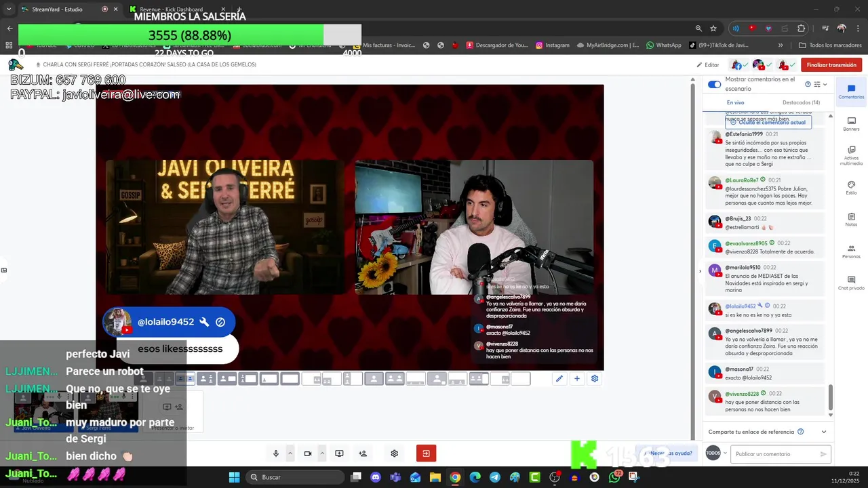Open Activos multimedia panel
Screen dimensions: 868x488
[851, 155]
